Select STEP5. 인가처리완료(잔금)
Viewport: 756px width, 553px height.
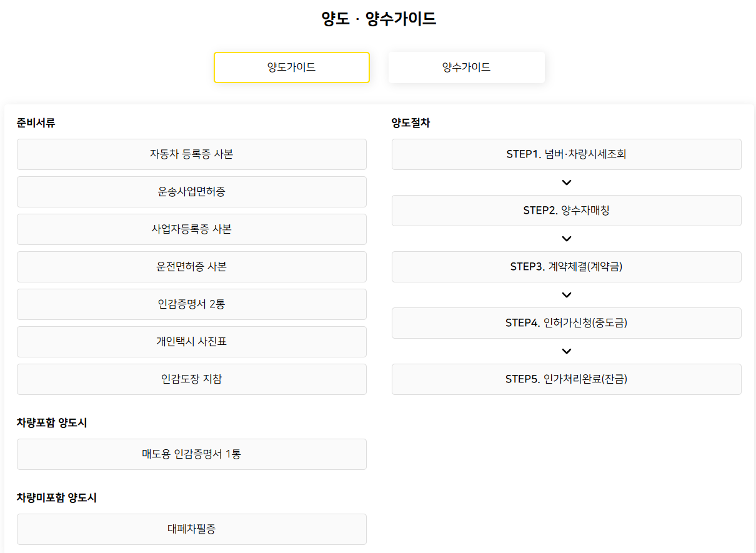point(567,379)
